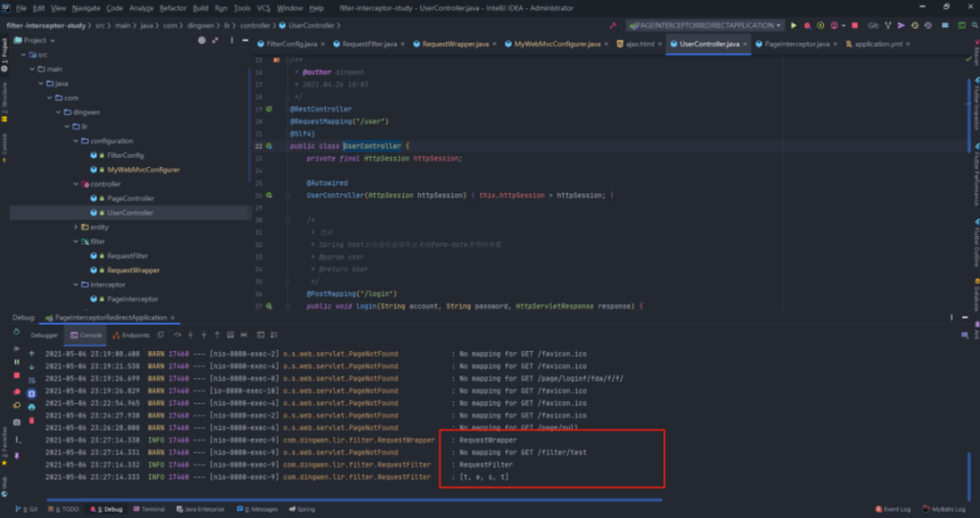Viewport: 980px width, 518px height.
Task: Open the TODO tool window
Action: coord(63,509)
